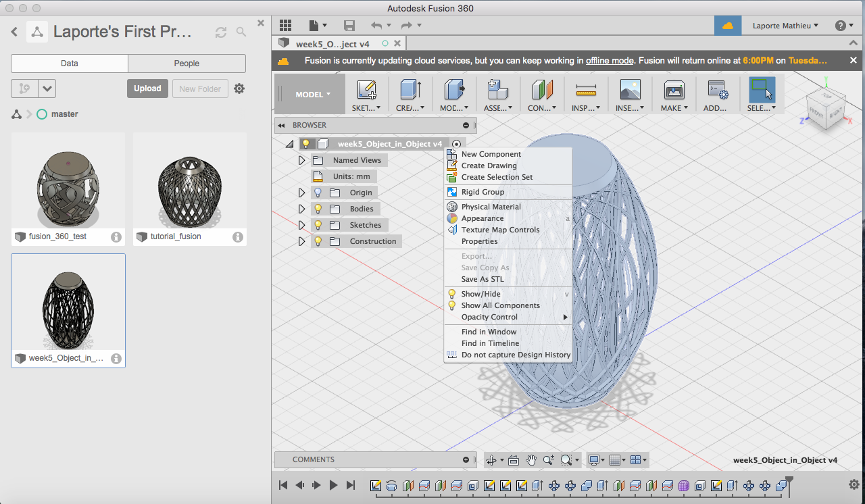Open the Modify toolbar tool
865x504 pixels.
click(454, 94)
